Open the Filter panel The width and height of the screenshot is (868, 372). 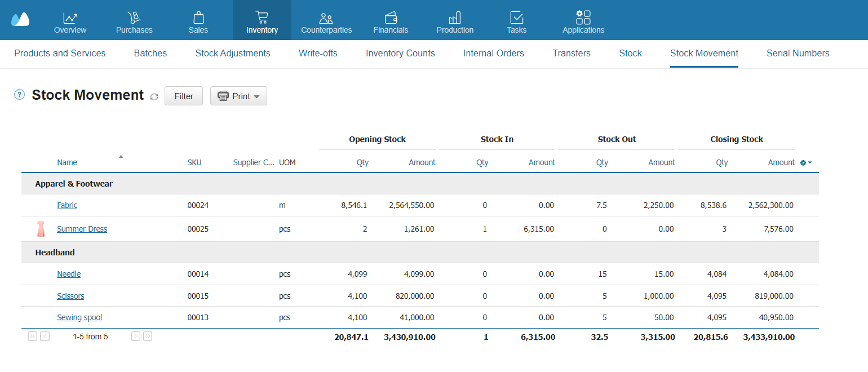(x=183, y=96)
